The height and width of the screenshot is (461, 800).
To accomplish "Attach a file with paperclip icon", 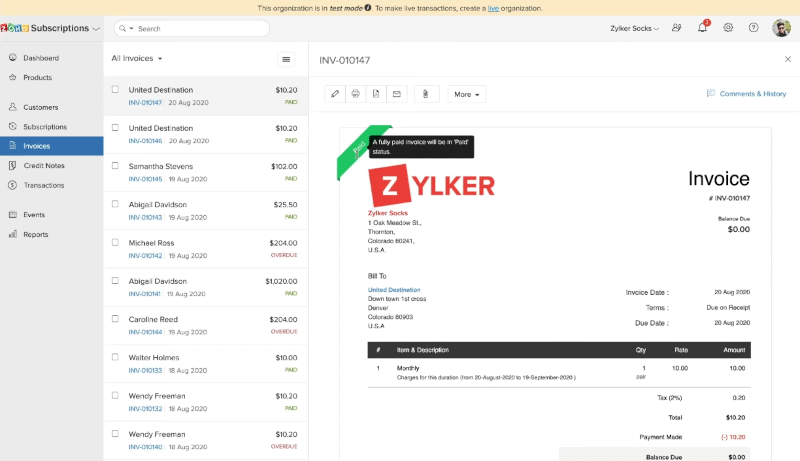I will (x=426, y=94).
